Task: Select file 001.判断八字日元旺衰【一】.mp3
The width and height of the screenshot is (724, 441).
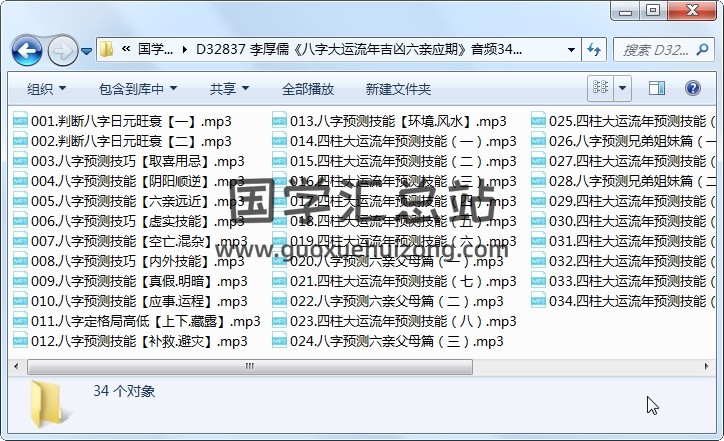Action: [x=130, y=121]
